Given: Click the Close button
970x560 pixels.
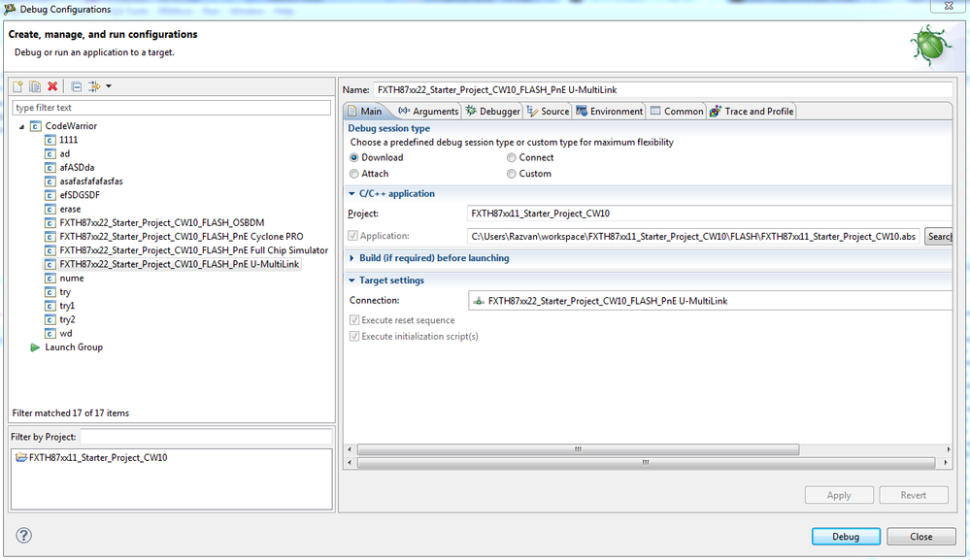Looking at the screenshot, I should click(x=921, y=537).
